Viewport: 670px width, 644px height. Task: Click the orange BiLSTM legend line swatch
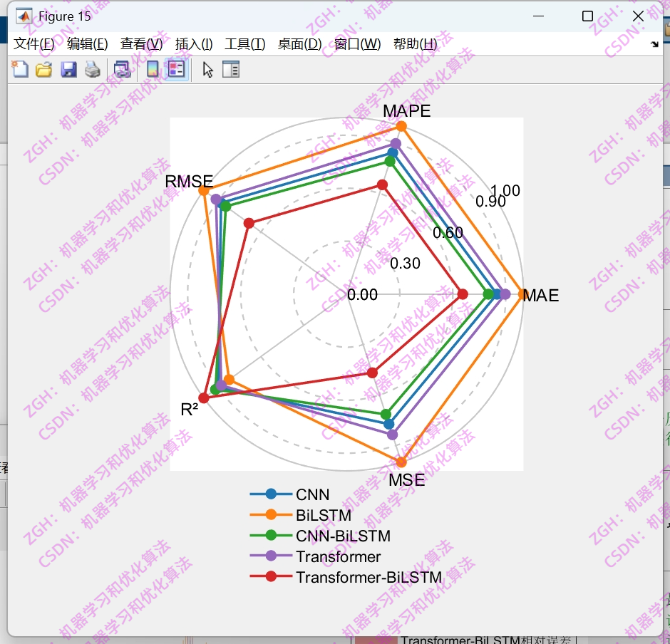pos(269,515)
